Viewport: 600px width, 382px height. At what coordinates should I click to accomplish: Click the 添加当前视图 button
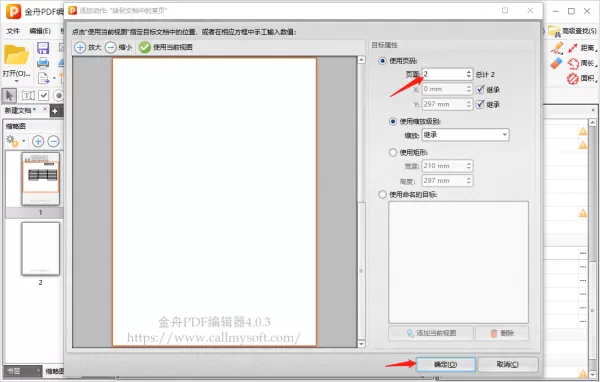431,333
